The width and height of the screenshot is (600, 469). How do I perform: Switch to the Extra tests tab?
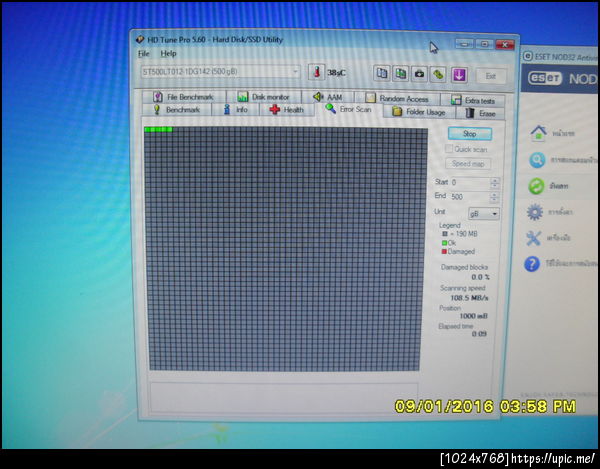(x=473, y=100)
